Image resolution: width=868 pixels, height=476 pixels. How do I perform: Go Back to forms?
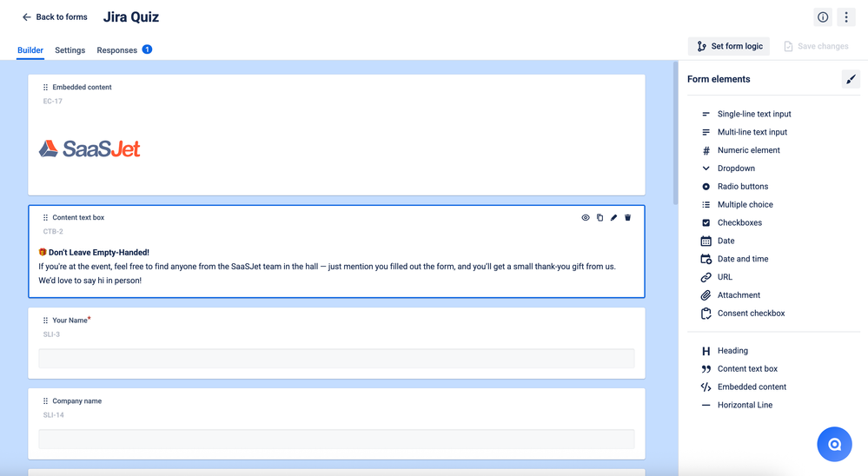tap(54, 17)
